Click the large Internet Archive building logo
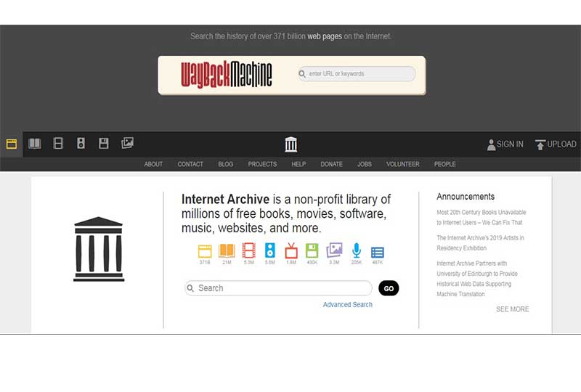This screenshot has width=581, height=392. click(99, 249)
